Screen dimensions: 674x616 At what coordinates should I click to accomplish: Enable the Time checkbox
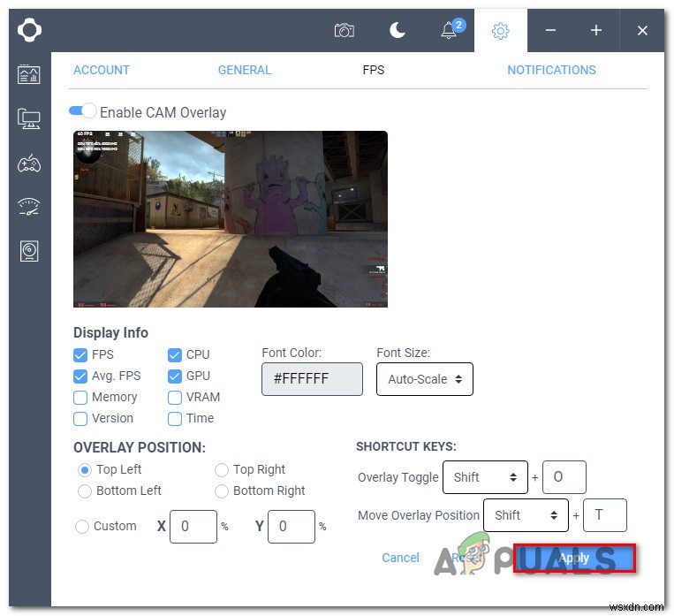(175, 418)
